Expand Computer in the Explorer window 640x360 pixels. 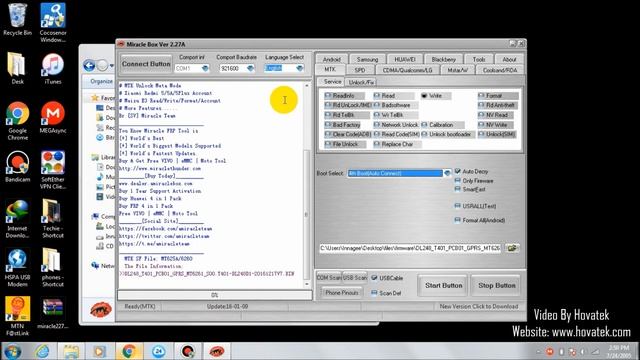coord(103,216)
